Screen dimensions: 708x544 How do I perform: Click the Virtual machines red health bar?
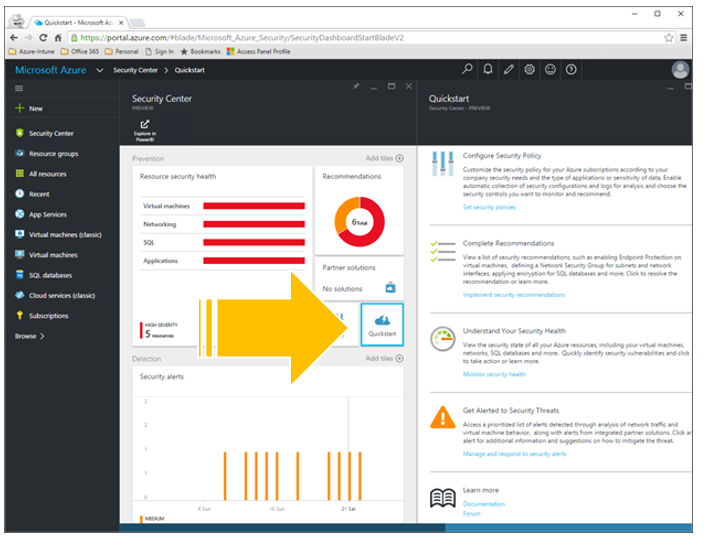[x=254, y=205]
